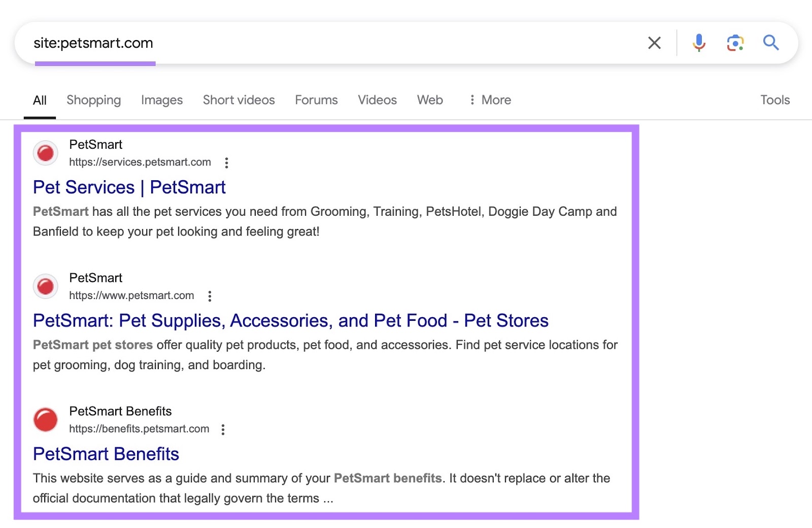Open Google Lens image search
This screenshot has height=528, width=812.
tap(734, 43)
